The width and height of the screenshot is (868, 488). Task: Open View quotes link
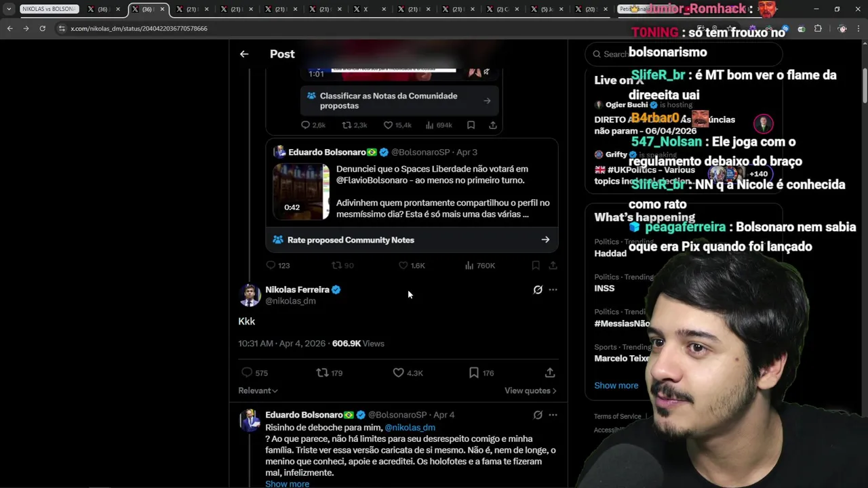coord(530,390)
